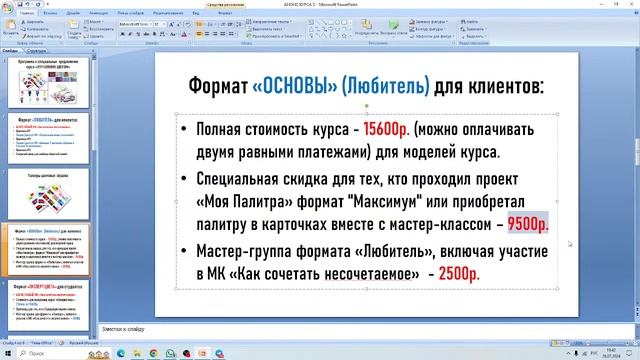
Task: Toggle bold formatting
Action: pyautogui.click(x=122, y=34)
